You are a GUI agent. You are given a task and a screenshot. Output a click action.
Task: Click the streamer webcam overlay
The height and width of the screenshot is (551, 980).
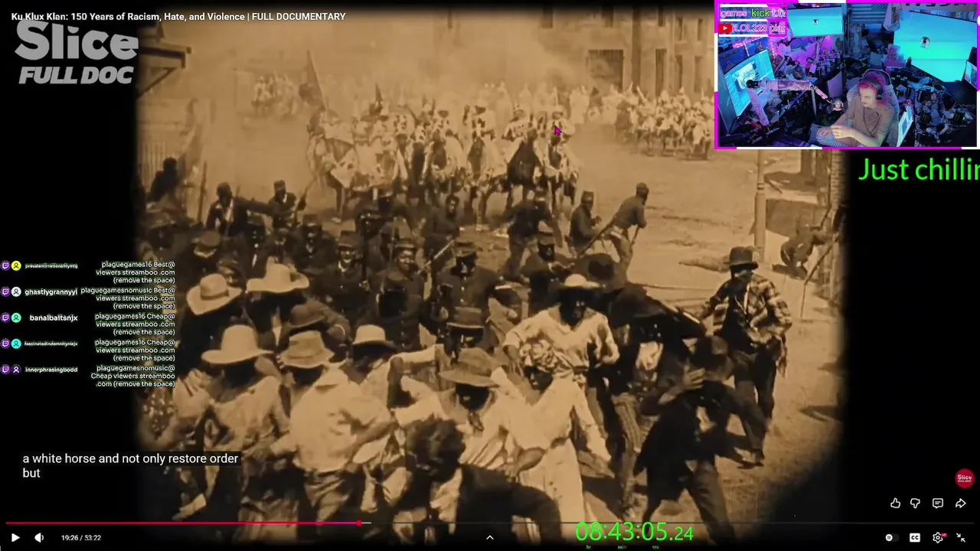coord(846,74)
